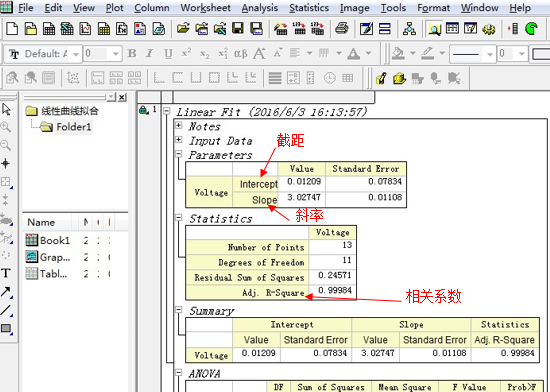Image resolution: width=550 pixels, height=392 pixels.
Task: Pick the font color A swatch
Action: (353, 54)
